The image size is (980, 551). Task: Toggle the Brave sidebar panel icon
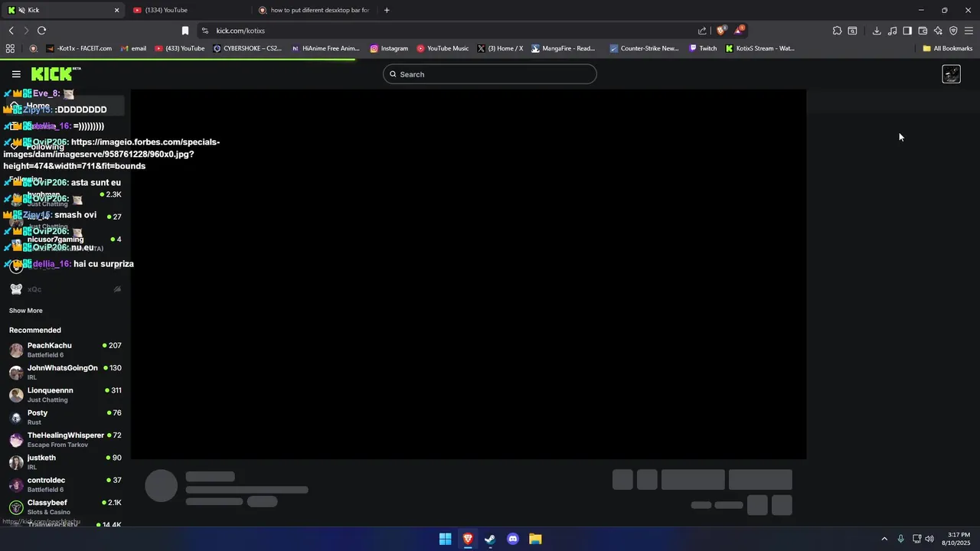click(907, 31)
